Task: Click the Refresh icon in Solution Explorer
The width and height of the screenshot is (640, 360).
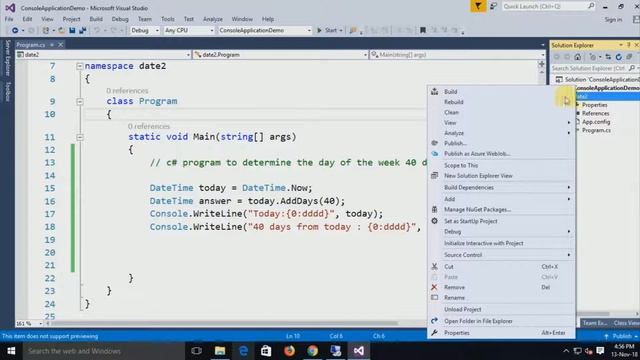Action: tap(618, 57)
